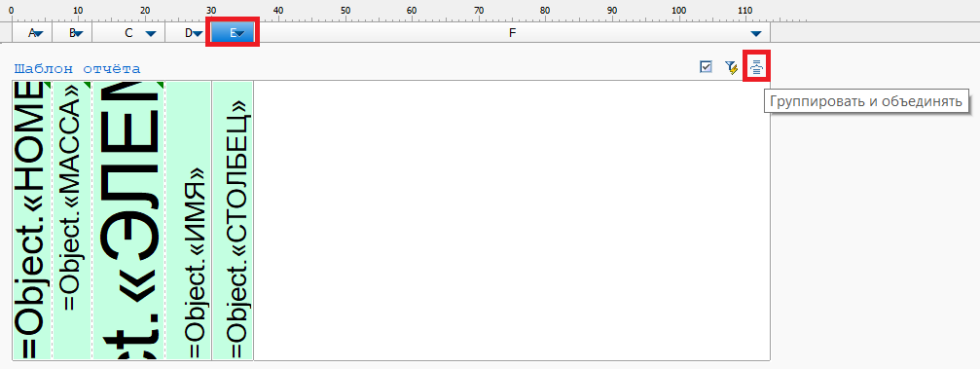The height and width of the screenshot is (369, 980).
Task: Click the Шаблон отчёта title link
Action: pyautogui.click(x=78, y=69)
